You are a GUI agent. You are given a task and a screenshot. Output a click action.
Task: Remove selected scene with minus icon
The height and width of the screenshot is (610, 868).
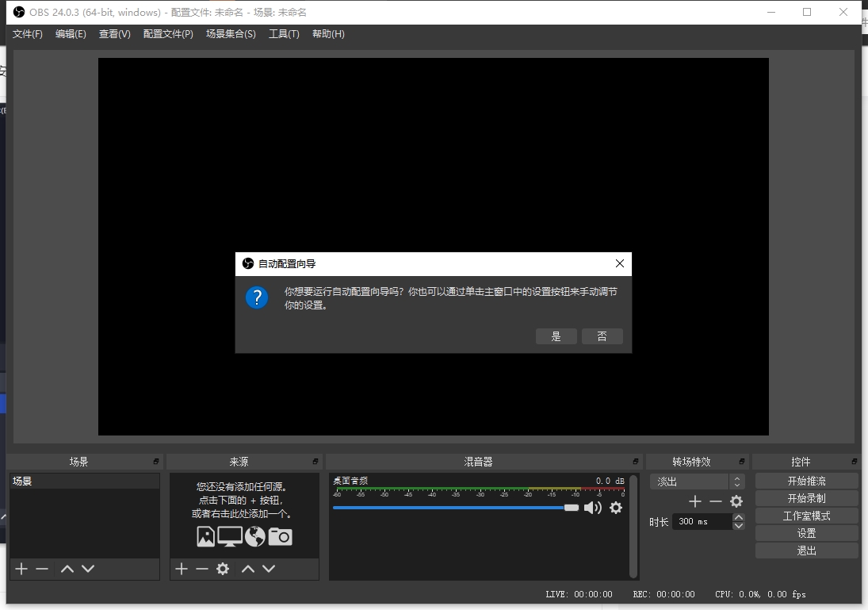42,569
